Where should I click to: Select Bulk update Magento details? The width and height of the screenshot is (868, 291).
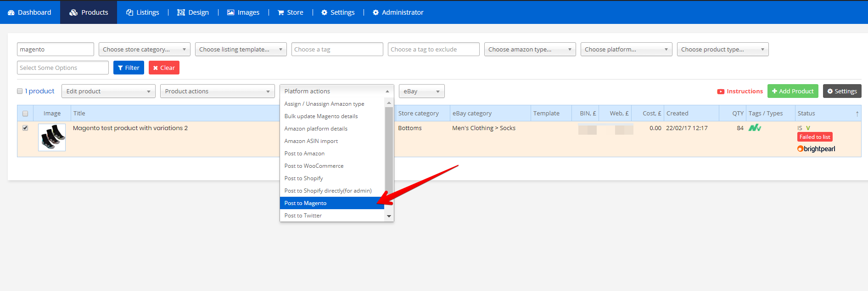coord(332,116)
